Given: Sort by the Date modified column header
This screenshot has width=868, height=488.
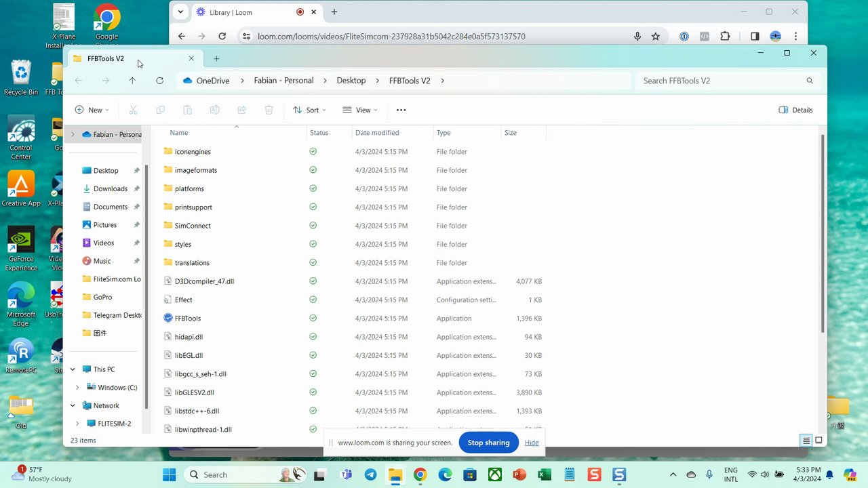Looking at the screenshot, I should (x=377, y=133).
